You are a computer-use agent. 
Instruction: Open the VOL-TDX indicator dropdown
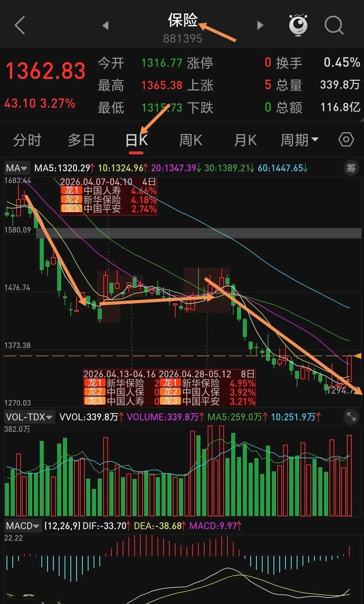click(x=29, y=417)
